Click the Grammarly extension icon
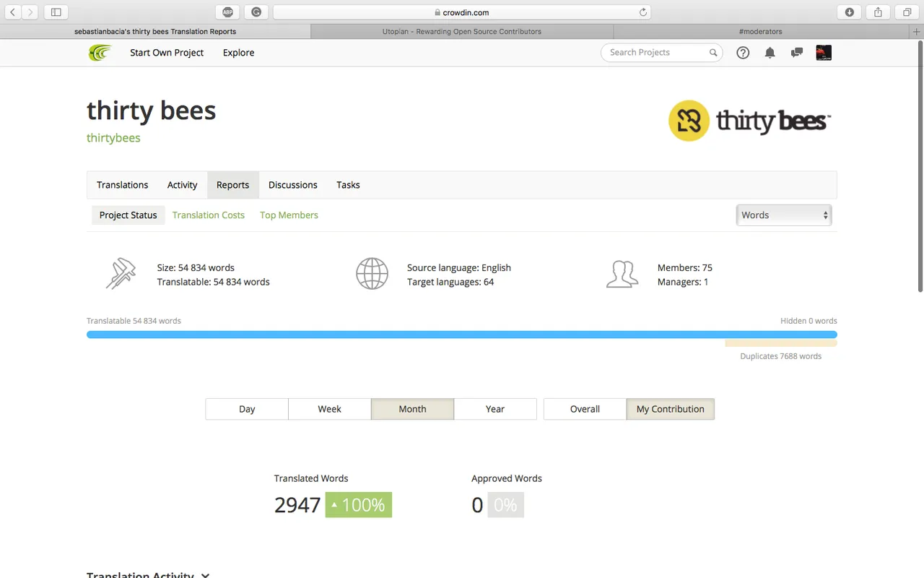Screen dimensions: 924x578 tap(256, 12)
